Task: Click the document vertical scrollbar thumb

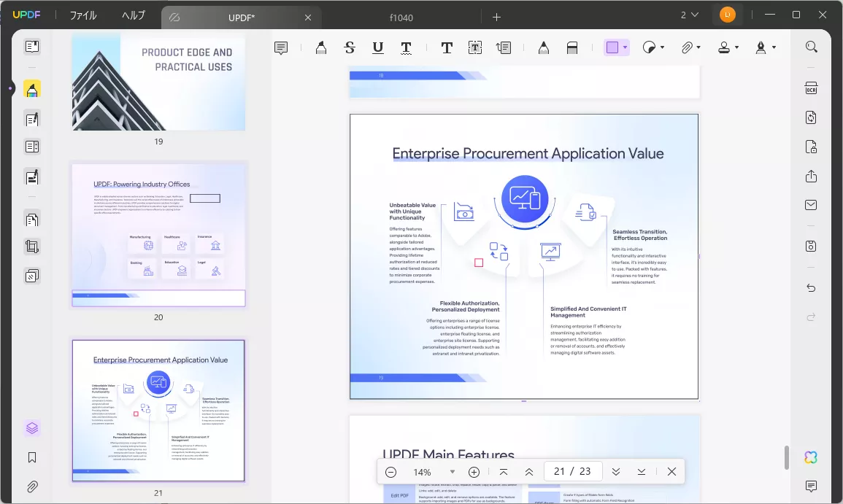Action: (786, 457)
